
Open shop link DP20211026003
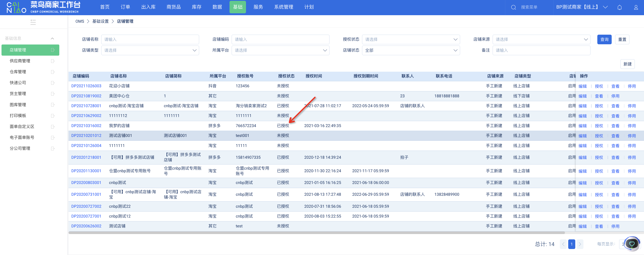[x=86, y=86]
